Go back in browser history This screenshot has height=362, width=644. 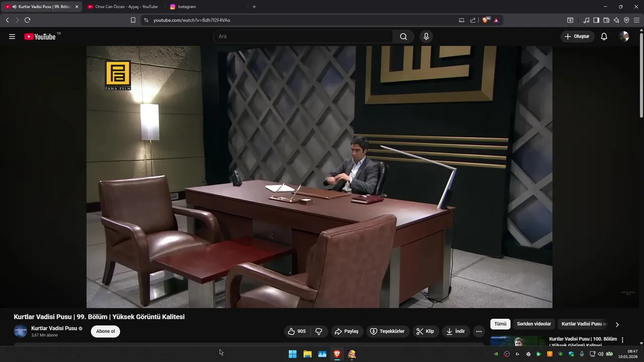[x=7, y=20]
